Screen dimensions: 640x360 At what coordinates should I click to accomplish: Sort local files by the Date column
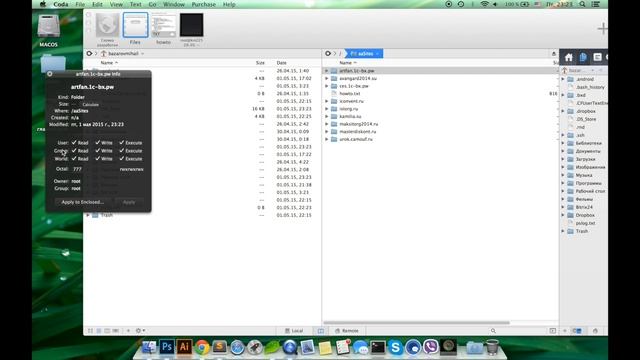[282, 63]
